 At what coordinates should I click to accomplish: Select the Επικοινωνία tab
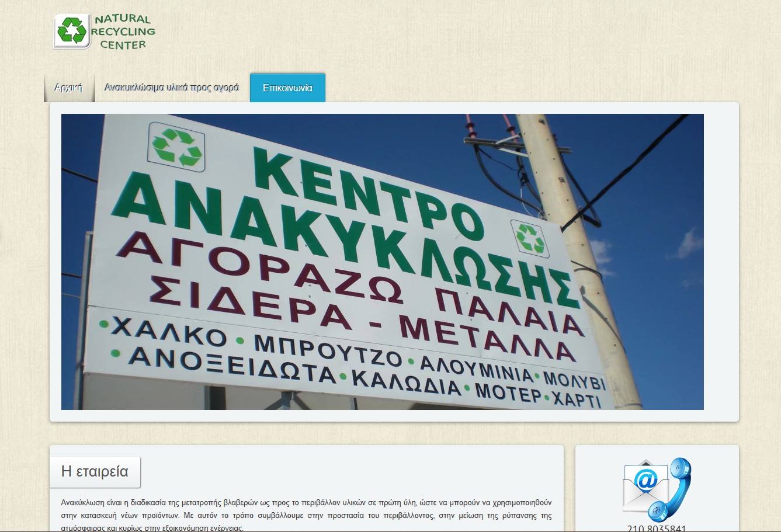(x=287, y=88)
